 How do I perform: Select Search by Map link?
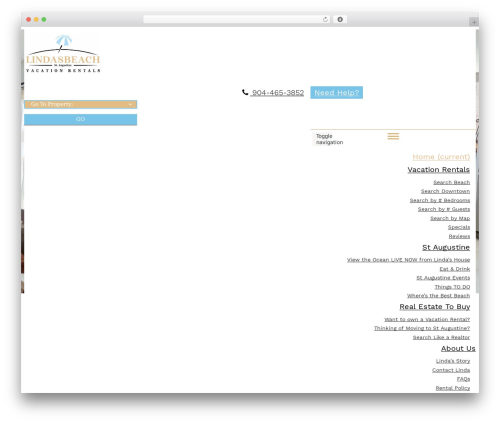pos(450,218)
